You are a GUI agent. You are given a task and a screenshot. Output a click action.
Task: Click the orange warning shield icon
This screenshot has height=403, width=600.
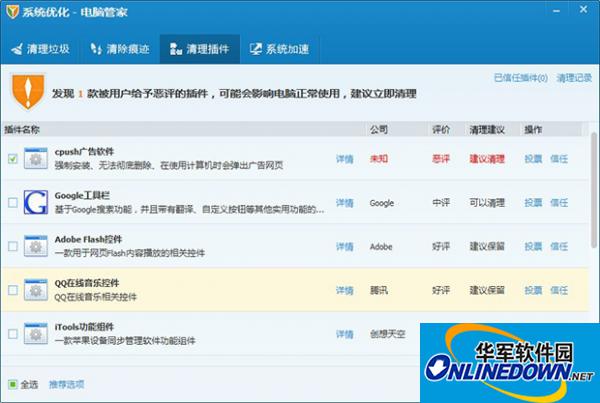click(28, 91)
